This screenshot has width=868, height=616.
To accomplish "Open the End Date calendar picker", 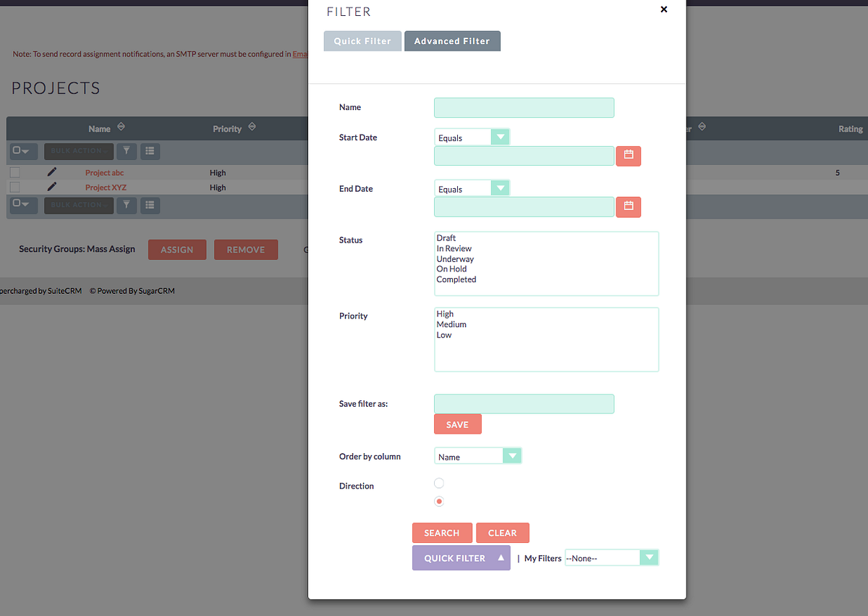I will (x=628, y=207).
